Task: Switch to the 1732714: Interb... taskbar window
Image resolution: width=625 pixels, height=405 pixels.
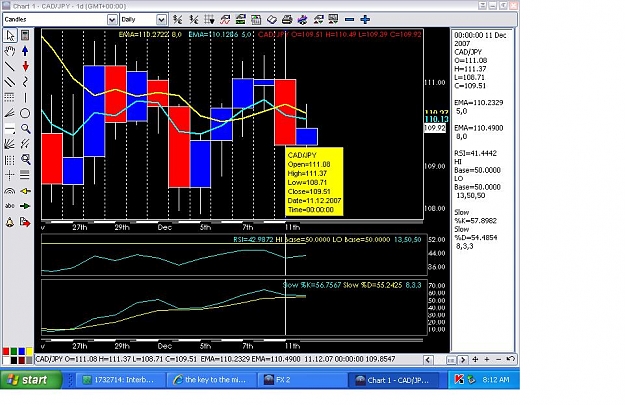Action: tap(120, 380)
